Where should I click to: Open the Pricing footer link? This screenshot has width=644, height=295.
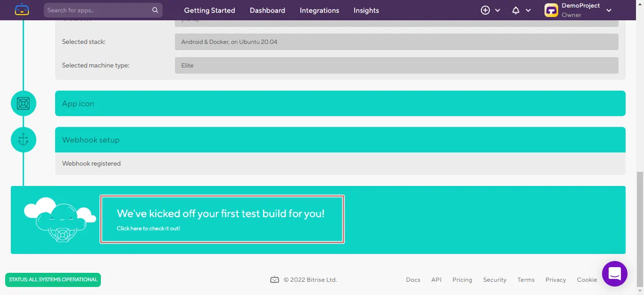(462, 279)
